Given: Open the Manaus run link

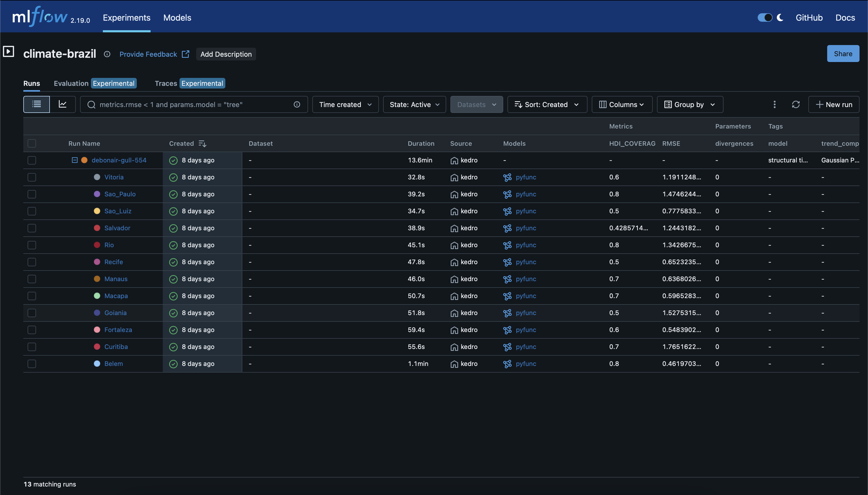Looking at the screenshot, I should click(116, 279).
